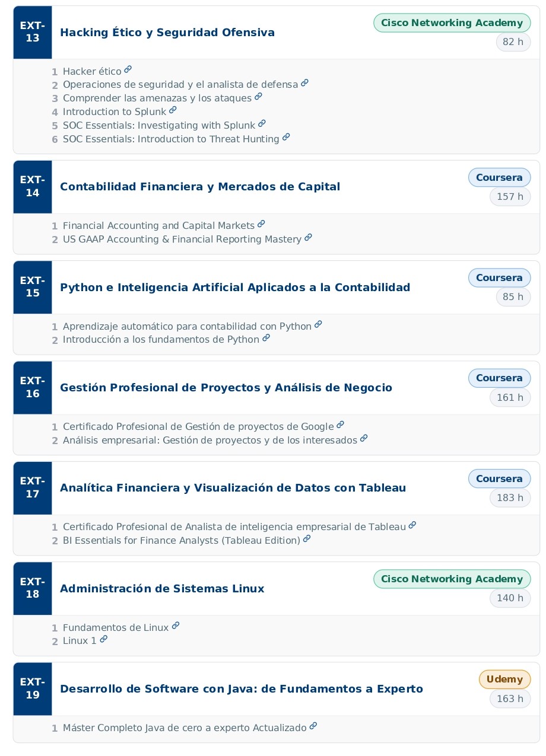Click the 183 h duration badge
This screenshot has width=546, height=756.
coord(510,497)
